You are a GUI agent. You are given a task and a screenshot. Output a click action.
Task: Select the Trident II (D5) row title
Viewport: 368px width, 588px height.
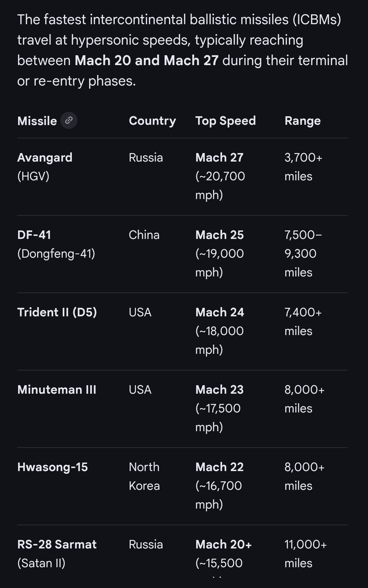[57, 312]
